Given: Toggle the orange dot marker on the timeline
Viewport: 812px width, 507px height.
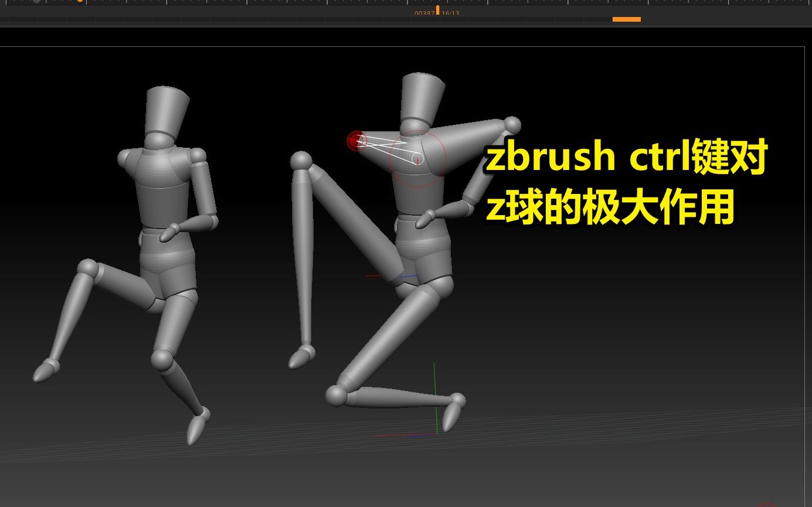Looking at the screenshot, I should (x=79, y=2).
